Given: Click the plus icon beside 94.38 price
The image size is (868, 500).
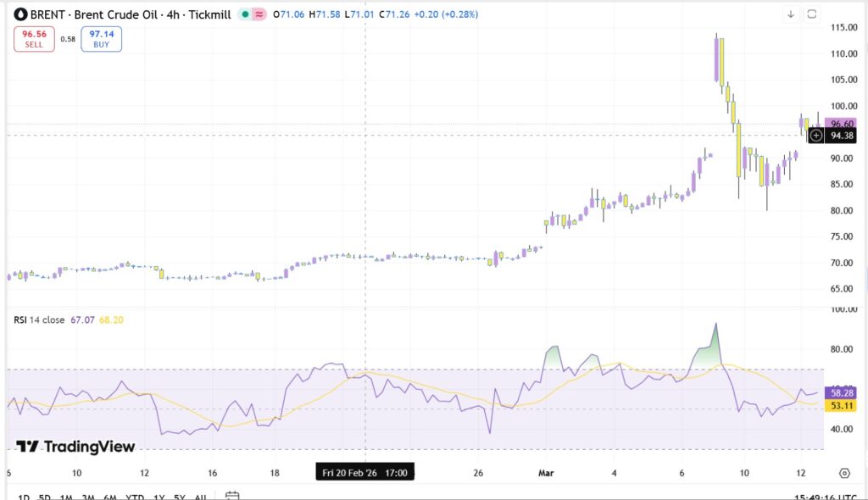Looking at the screenshot, I should [x=815, y=135].
